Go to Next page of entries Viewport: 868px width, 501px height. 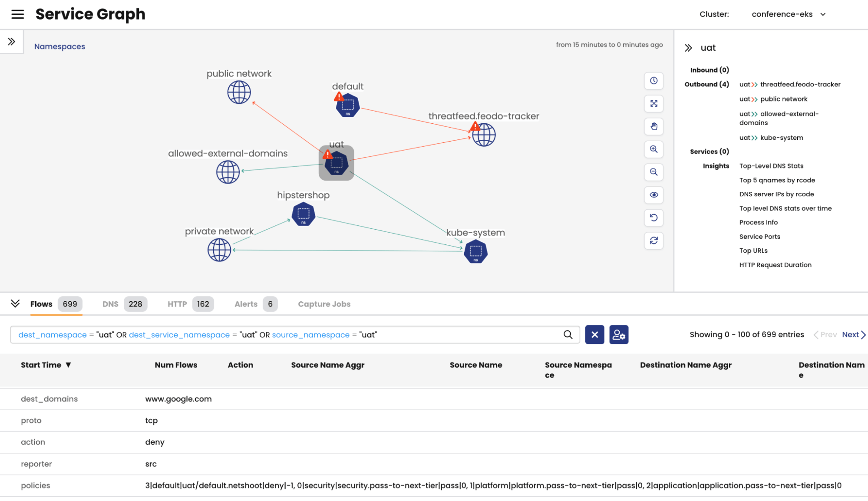point(854,335)
